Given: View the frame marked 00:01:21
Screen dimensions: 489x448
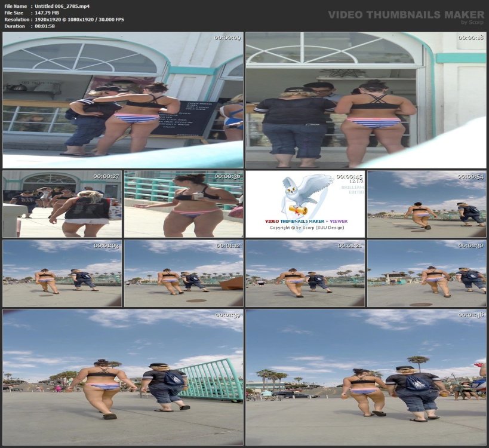Looking at the screenshot, I should 305,274.
